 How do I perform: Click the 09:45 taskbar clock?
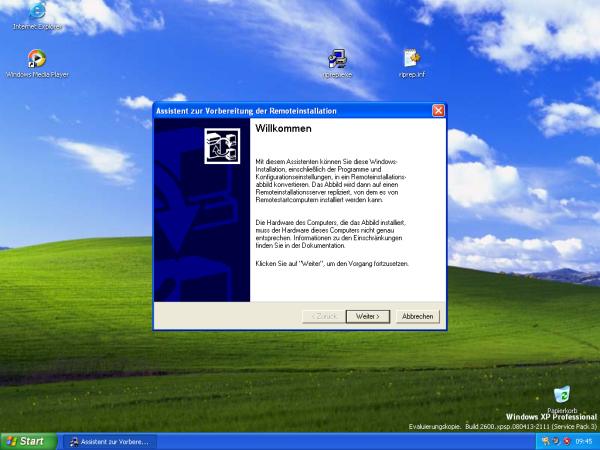point(584,442)
